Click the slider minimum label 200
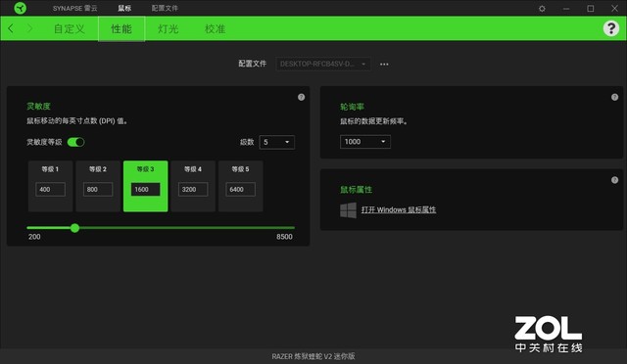The height and width of the screenshot is (364, 627). [x=34, y=237]
